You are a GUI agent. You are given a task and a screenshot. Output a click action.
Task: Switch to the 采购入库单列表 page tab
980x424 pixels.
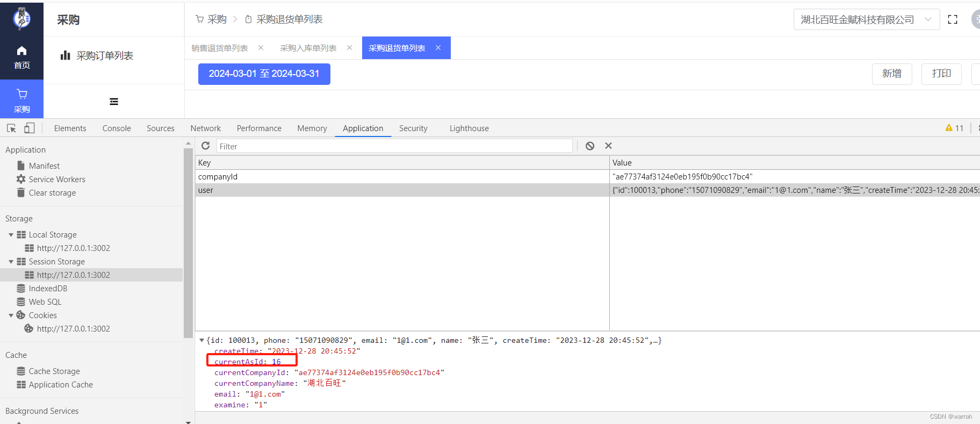point(308,48)
